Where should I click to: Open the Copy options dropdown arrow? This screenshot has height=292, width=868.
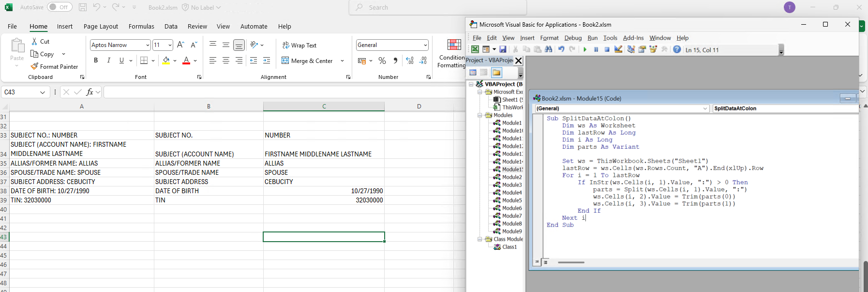[x=63, y=54]
